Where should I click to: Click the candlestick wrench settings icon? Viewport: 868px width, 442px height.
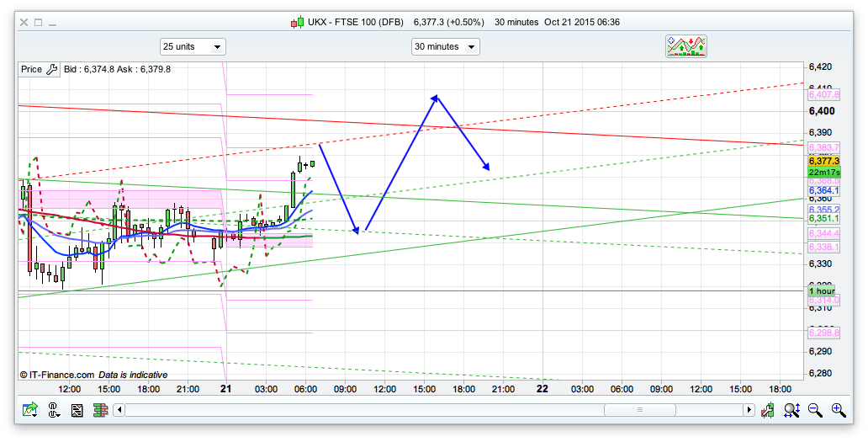768,410
